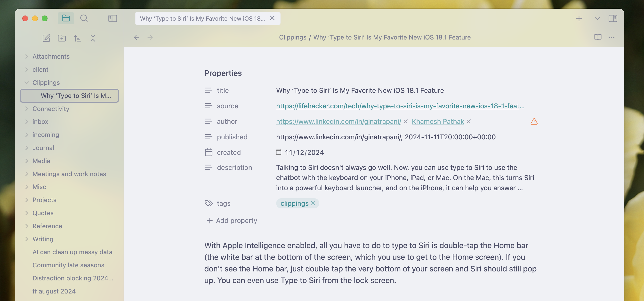Click the note title in the breadcrumb

point(392,37)
